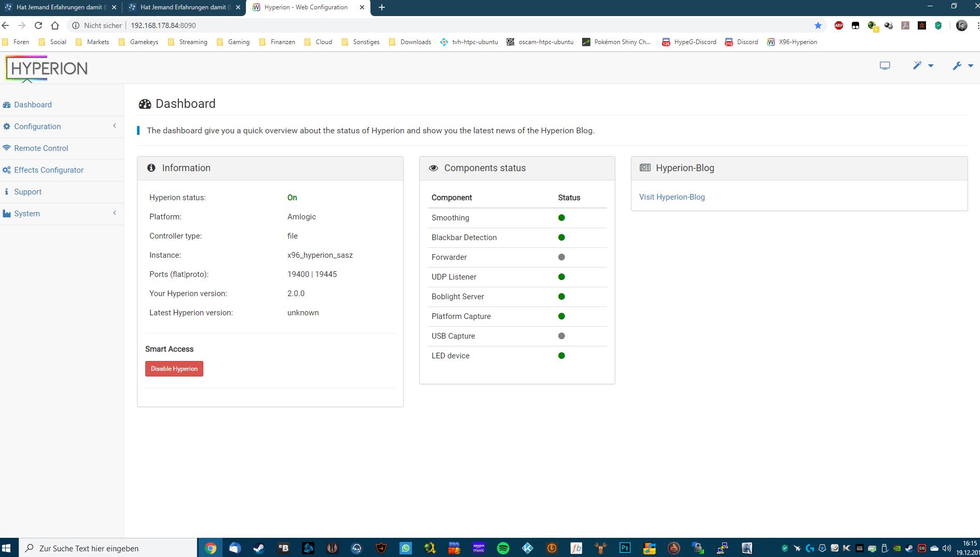Click the Platform value Amlogic
Screen dimensions: 980x557
301,217
